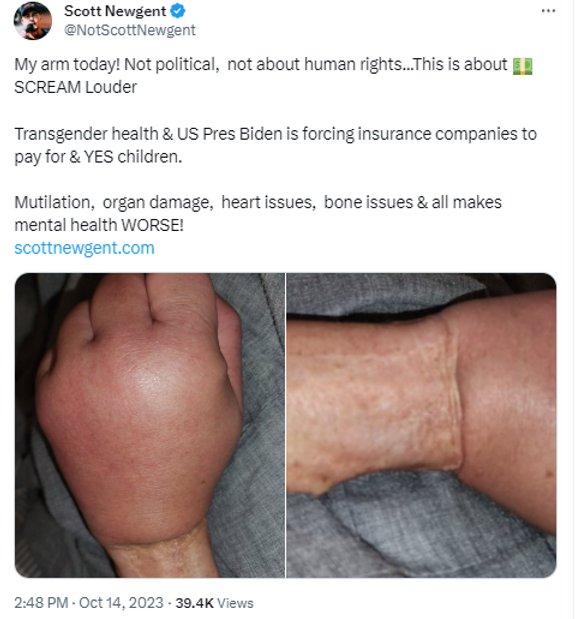Open the three-dot more options menu
Image resolution: width=575 pixels, height=619 pixels.
(x=548, y=11)
